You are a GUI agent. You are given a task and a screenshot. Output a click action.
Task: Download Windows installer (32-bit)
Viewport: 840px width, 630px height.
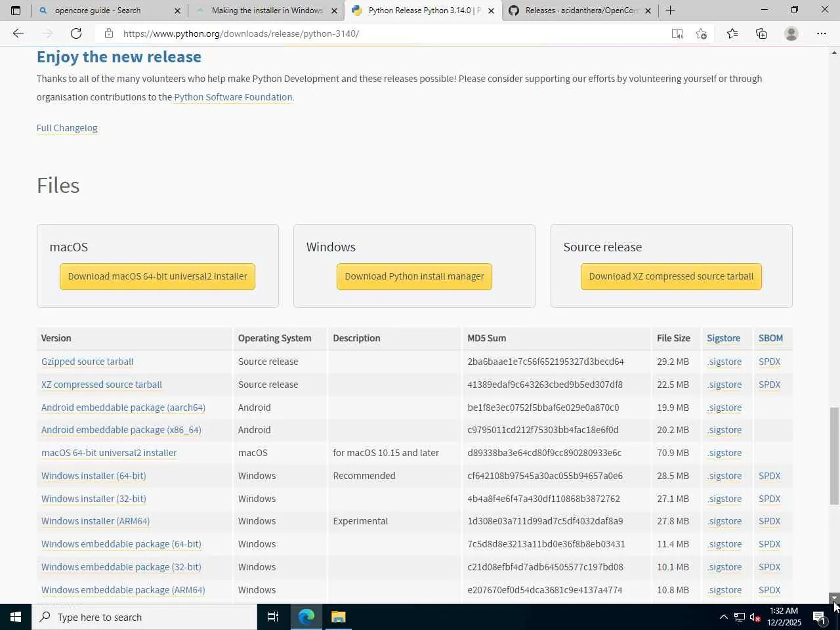click(94, 499)
